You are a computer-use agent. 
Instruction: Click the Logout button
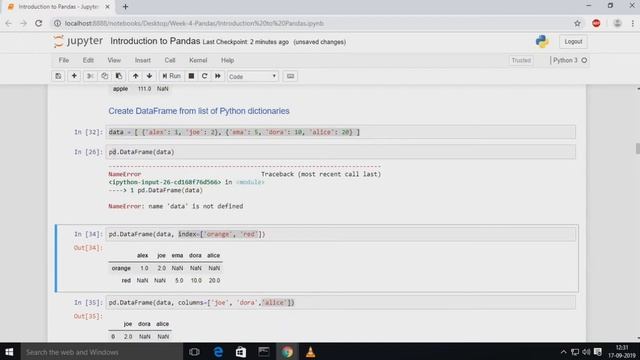[x=573, y=42]
